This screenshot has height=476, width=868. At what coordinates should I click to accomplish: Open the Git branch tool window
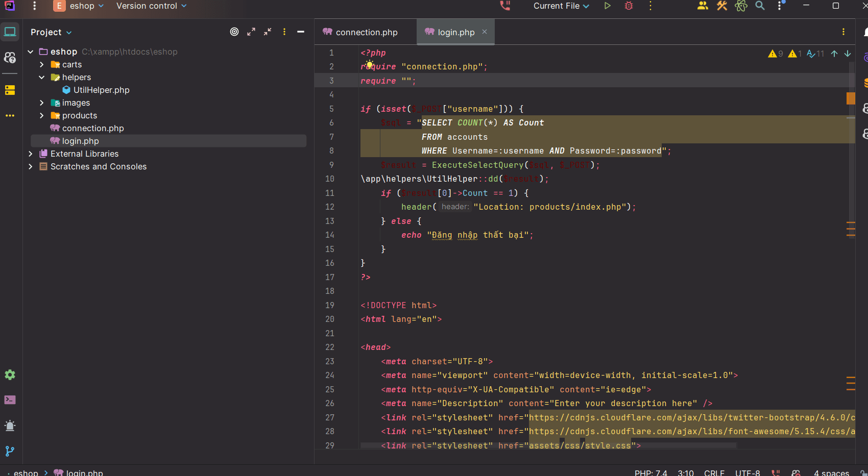pos(10,451)
